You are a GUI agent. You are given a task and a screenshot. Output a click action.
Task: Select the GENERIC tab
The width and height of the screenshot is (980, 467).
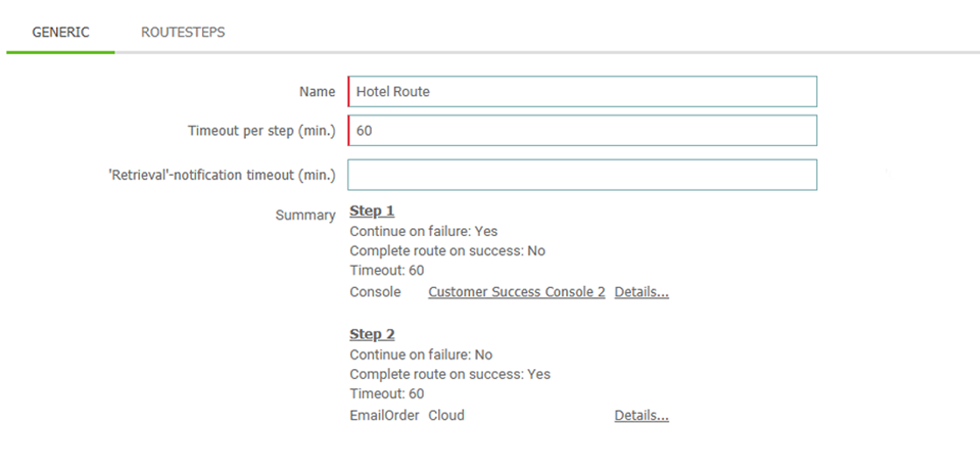click(x=60, y=32)
